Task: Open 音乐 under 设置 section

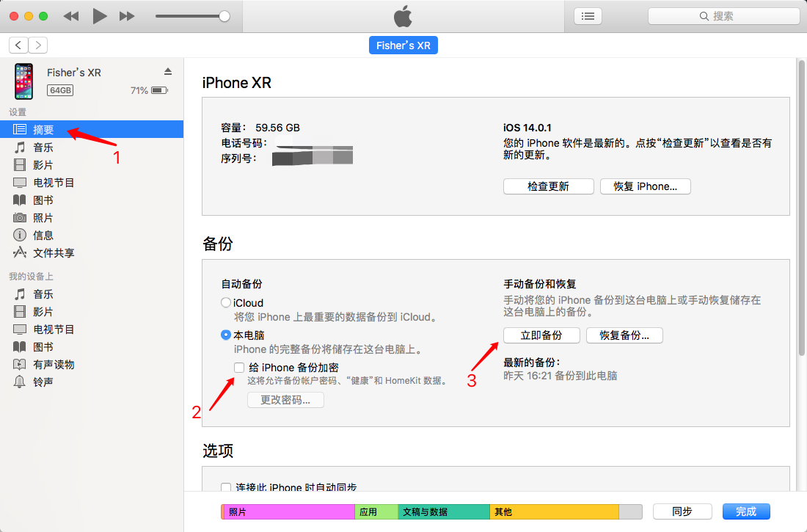Action: 92,147
